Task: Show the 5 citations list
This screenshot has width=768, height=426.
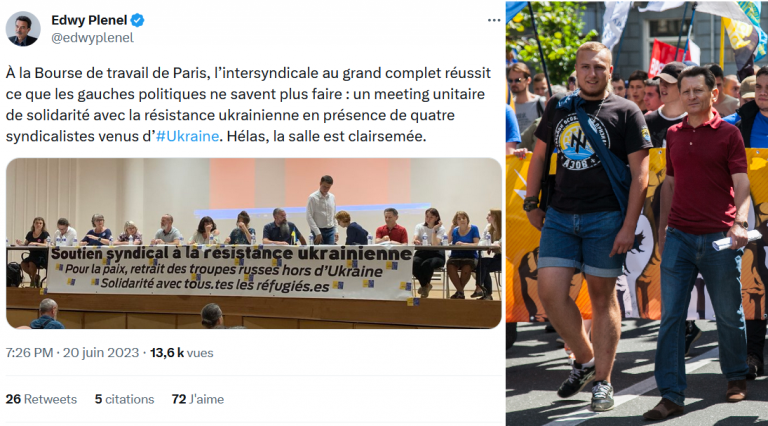Action: (124, 399)
